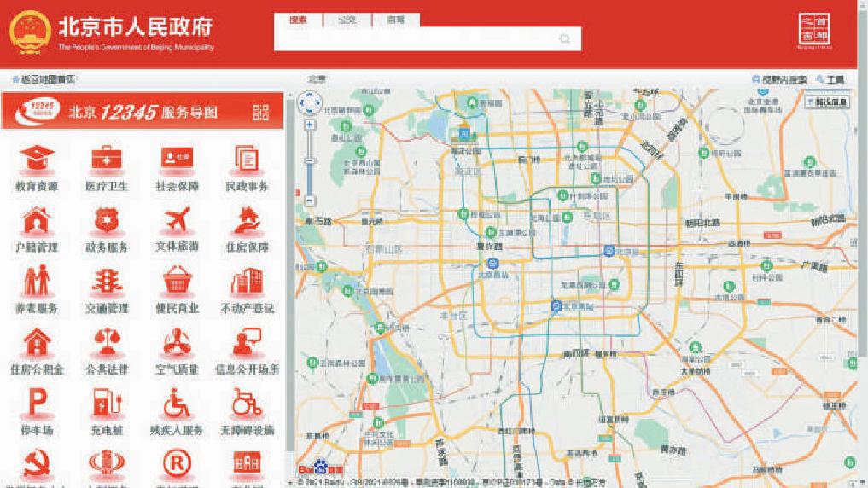
Task: Open the 交通管理 traffic light icon
Action: (107, 282)
